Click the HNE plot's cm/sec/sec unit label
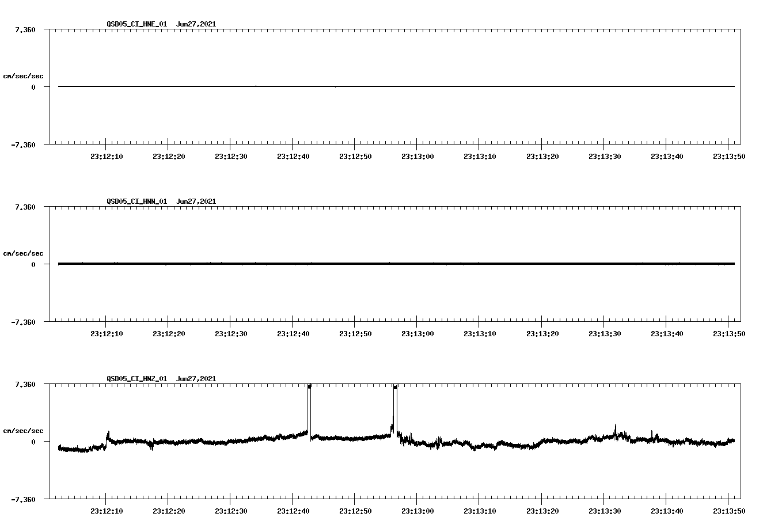782x532 pixels. tap(24, 76)
